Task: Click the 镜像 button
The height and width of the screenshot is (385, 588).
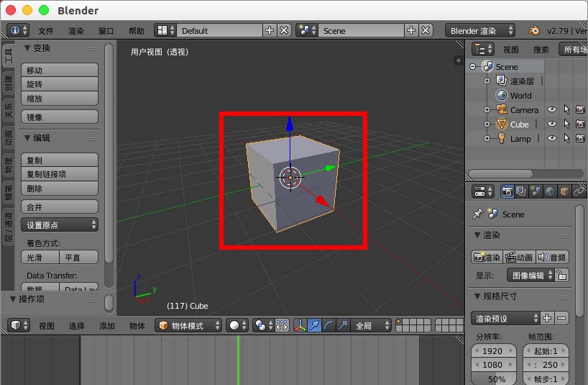Action: tap(60, 117)
